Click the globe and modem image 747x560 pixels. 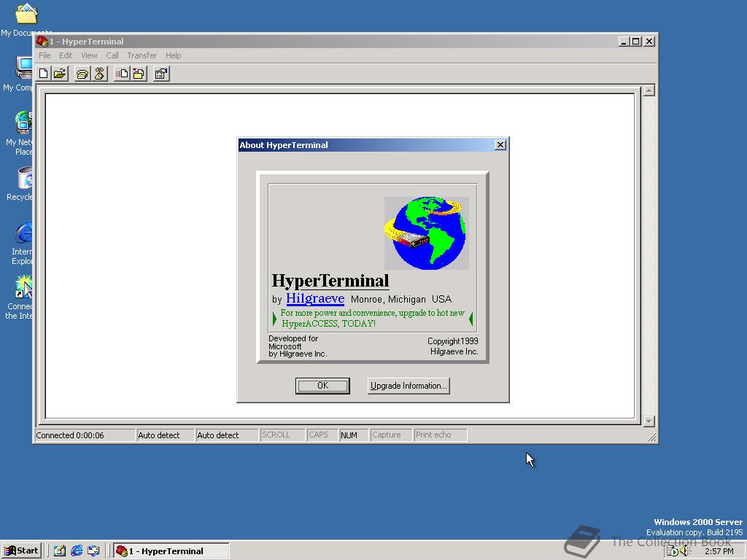(x=426, y=233)
